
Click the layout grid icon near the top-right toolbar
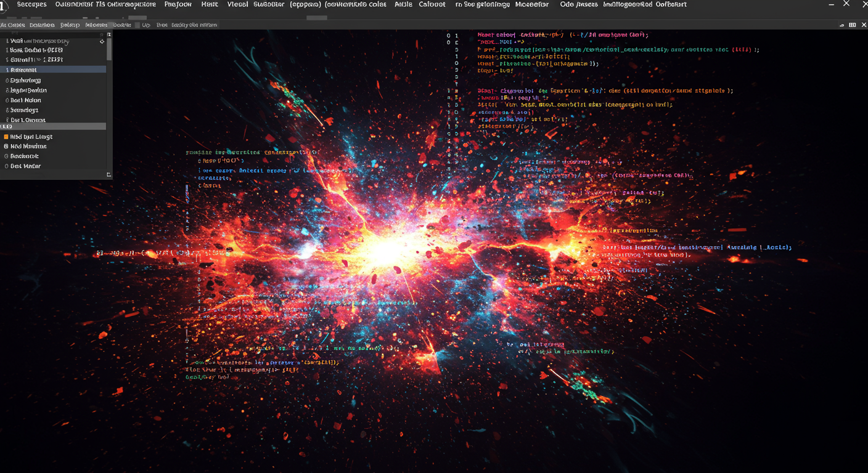(853, 25)
